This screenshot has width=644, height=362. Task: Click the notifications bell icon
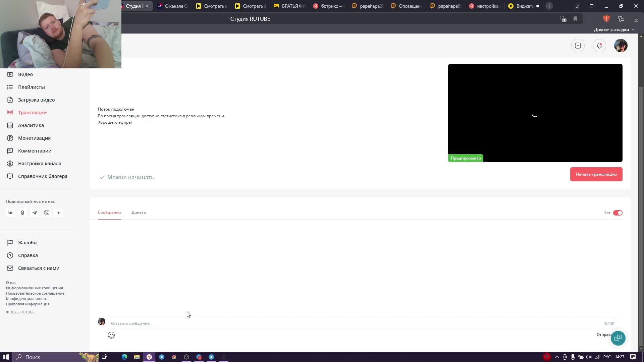pos(599,46)
